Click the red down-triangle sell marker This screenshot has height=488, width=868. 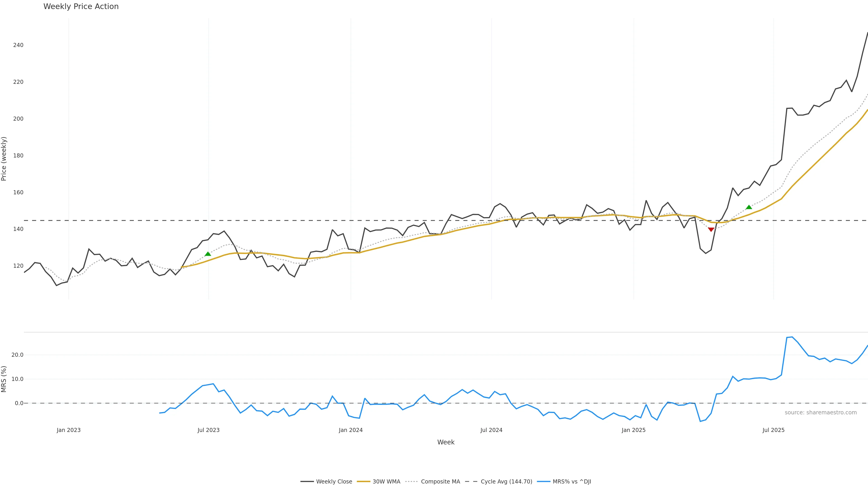click(711, 229)
